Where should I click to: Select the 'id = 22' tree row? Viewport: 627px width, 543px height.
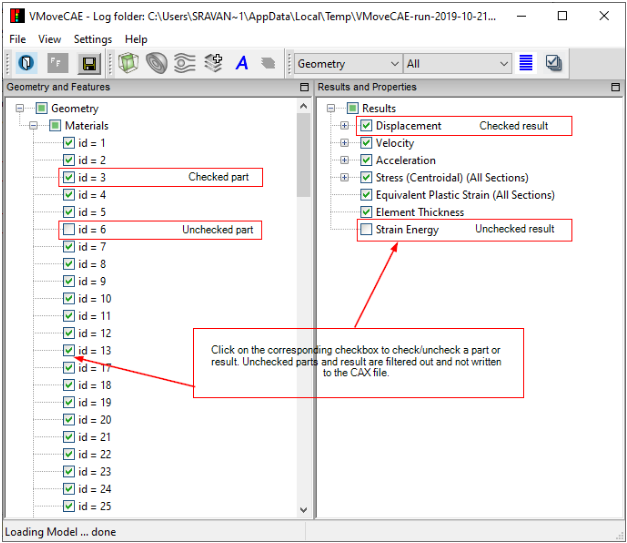click(94, 454)
